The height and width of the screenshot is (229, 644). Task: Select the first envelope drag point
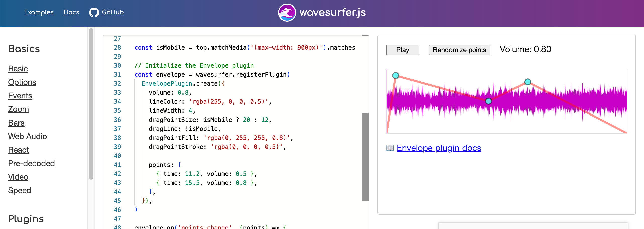pyautogui.click(x=396, y=75)
